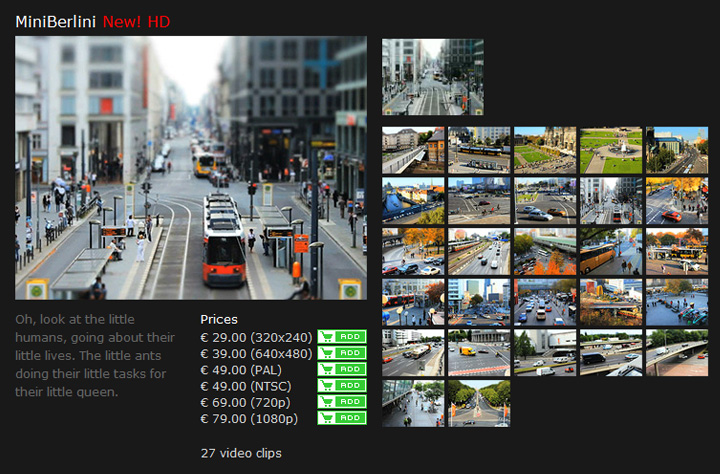Open the red car on autumn street thumbnail

[677, 201]
